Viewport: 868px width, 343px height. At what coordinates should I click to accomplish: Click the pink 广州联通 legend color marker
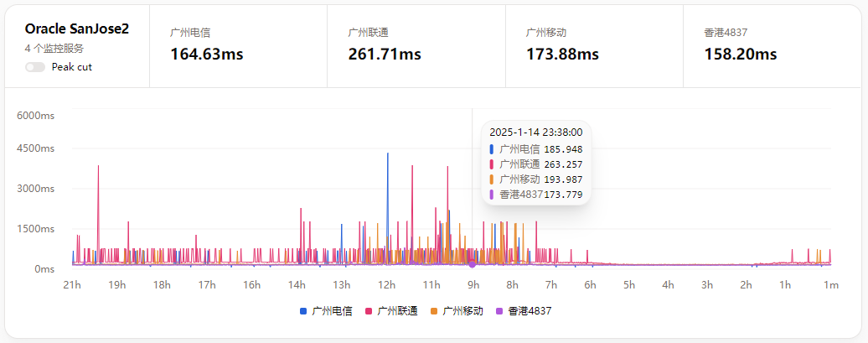pyautogui.click(x=369, y=311)
